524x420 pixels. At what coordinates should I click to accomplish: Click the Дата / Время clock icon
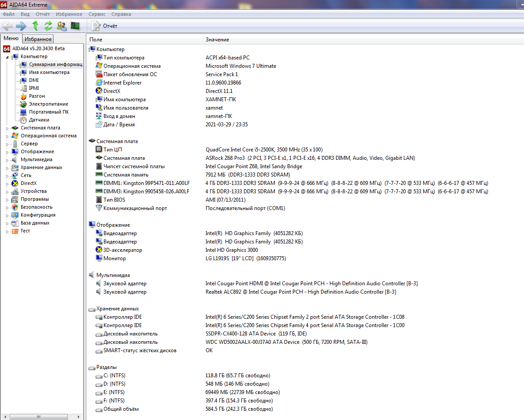99,124
